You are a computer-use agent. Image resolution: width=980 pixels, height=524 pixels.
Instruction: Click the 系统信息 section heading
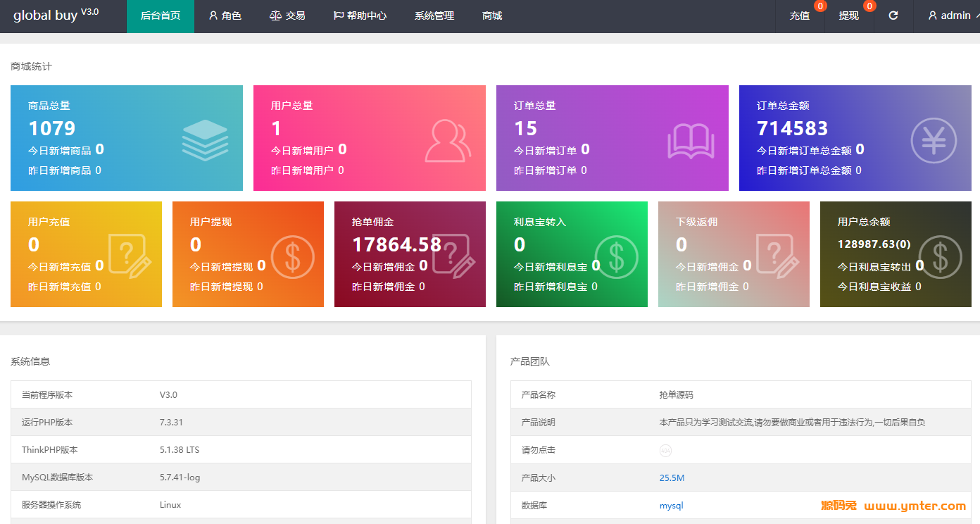click(30, 361)
